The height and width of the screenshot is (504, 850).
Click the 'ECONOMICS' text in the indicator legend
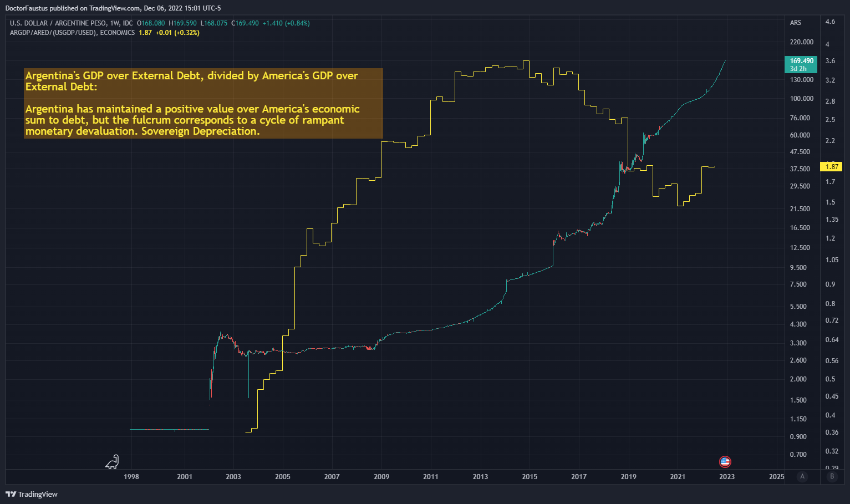point(118,33)
